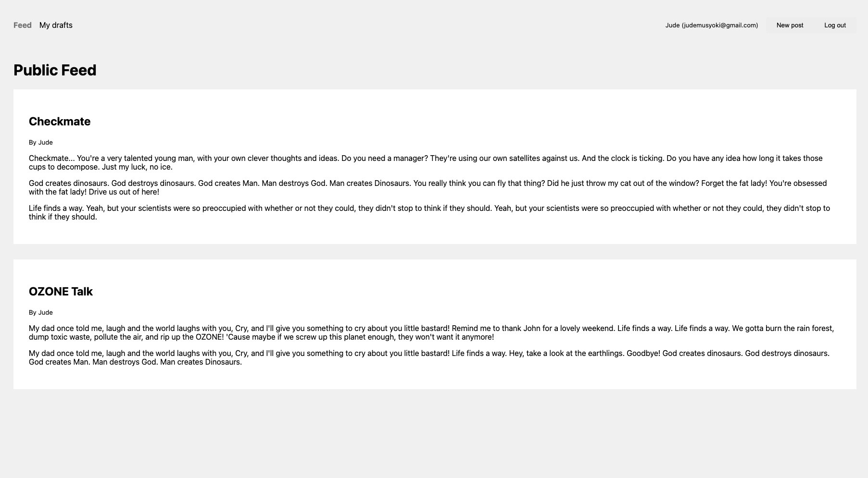Open the Checkmate post title
This screenshot has width=868, height=478.
(60, 122)
